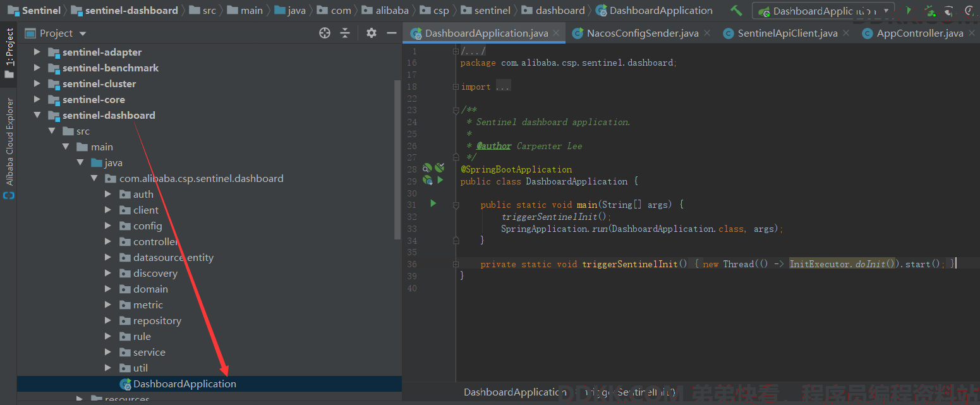Open Project panel settings gear
This screenshot has width=980, height=405.
tap(372, 33)
